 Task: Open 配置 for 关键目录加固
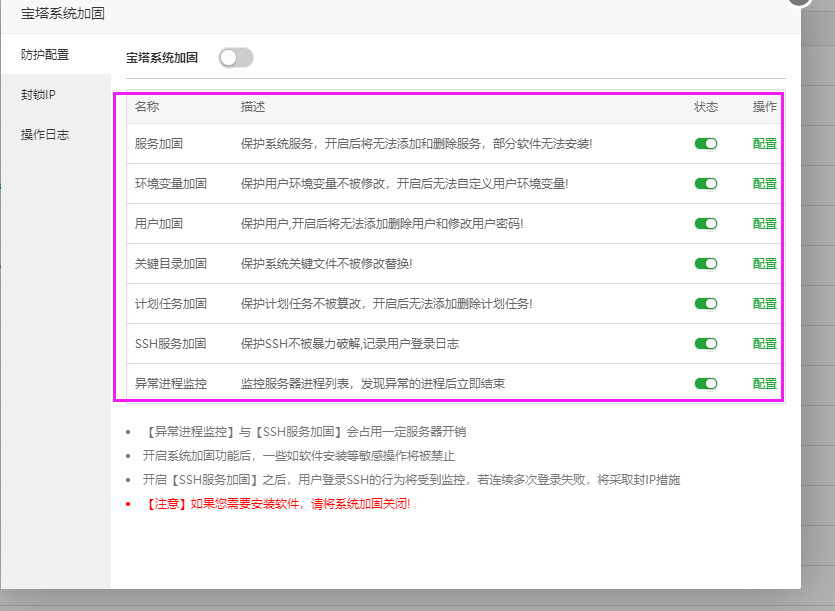click(x=763, y=263)
